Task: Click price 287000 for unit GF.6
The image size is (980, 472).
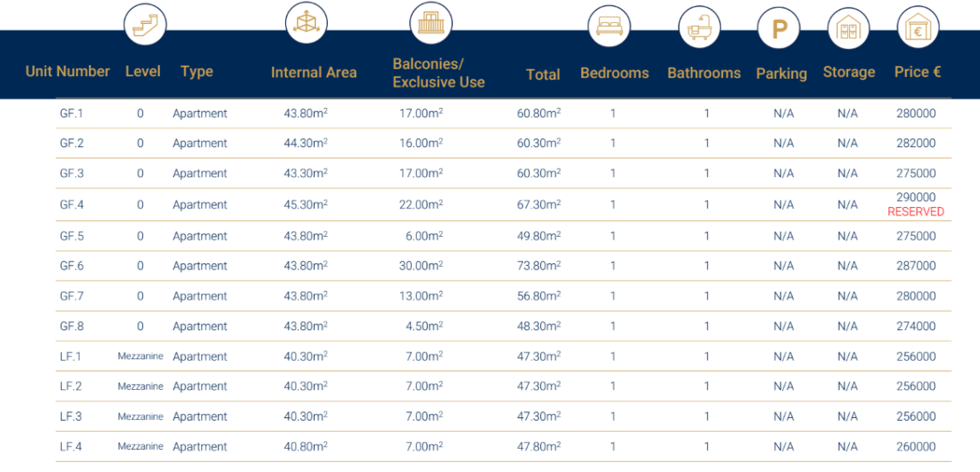Action: pos(916,266)
